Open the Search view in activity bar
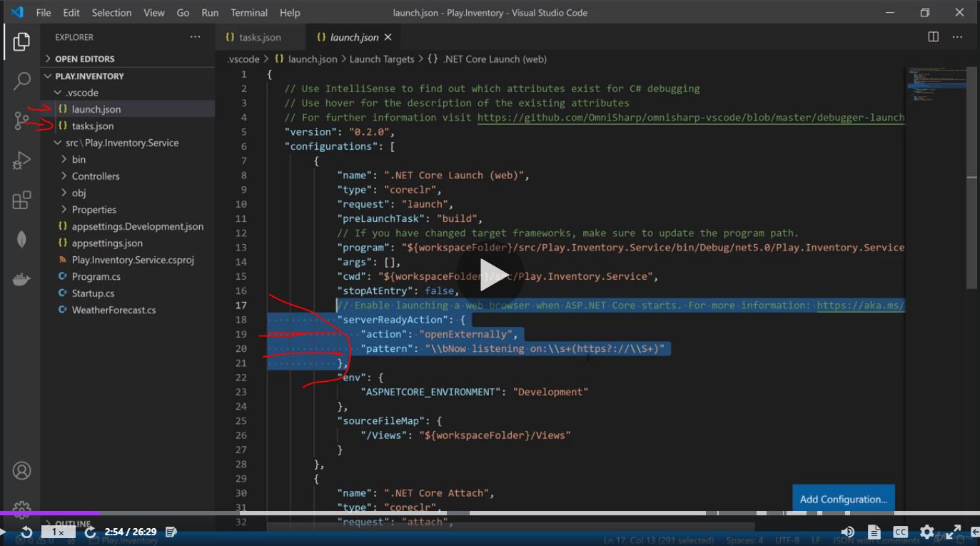This screenshot has height=546, width=980. click(x=21, y=81)
